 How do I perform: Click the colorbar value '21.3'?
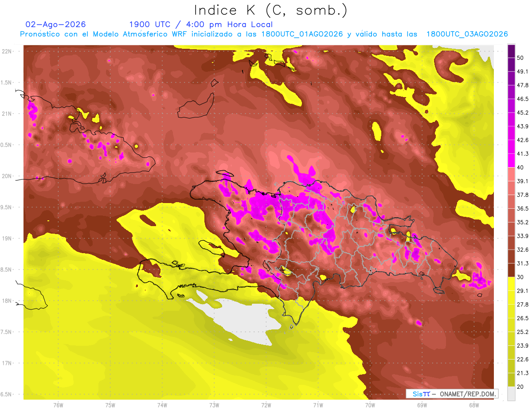[x=523, y=373]
